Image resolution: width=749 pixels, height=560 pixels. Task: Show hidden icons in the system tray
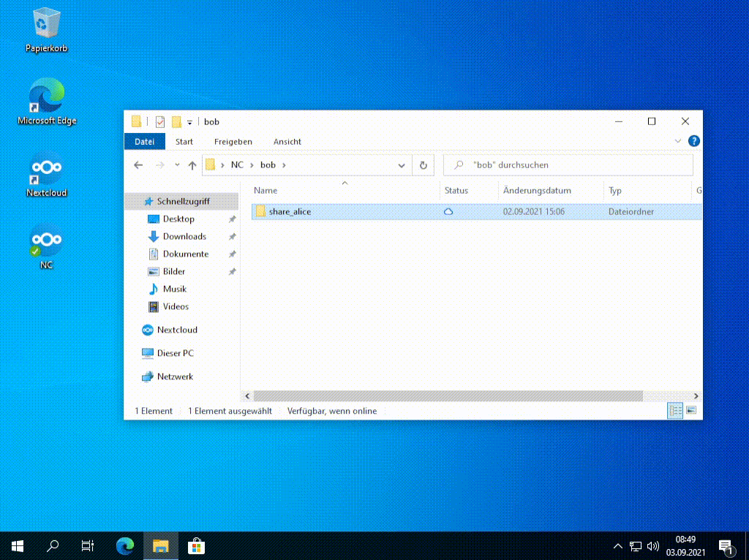(x=618, y=545)
